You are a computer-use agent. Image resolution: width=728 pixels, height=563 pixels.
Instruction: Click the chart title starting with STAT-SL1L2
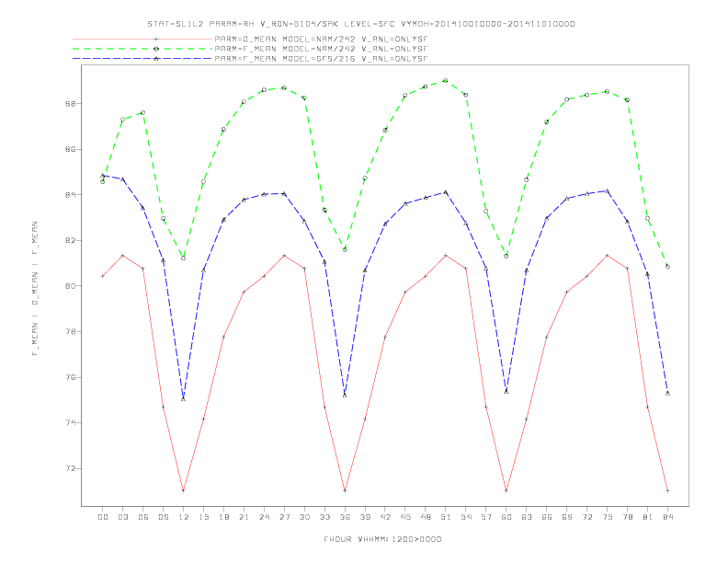(360, 24)
